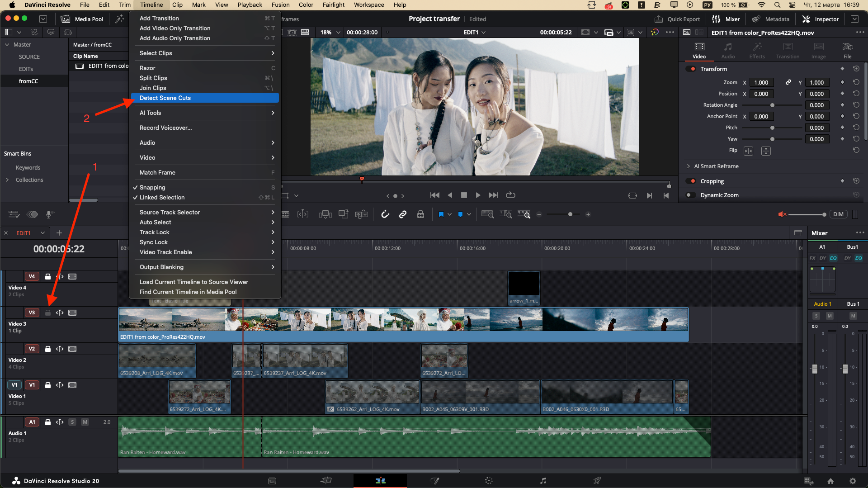Image resolution: width=868 pixels, height=488 pixels.
Task: Enable the Snapping magnet tool
Action: pyautogui.click(x=385, y=214)
